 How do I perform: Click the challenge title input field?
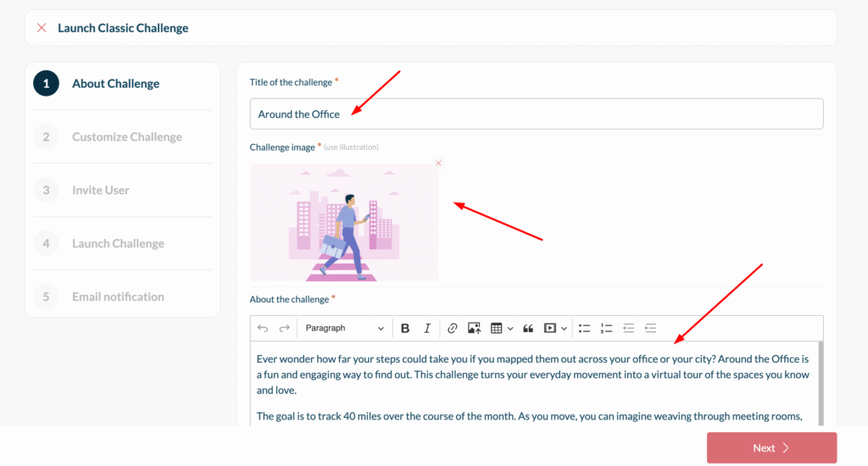536,114
